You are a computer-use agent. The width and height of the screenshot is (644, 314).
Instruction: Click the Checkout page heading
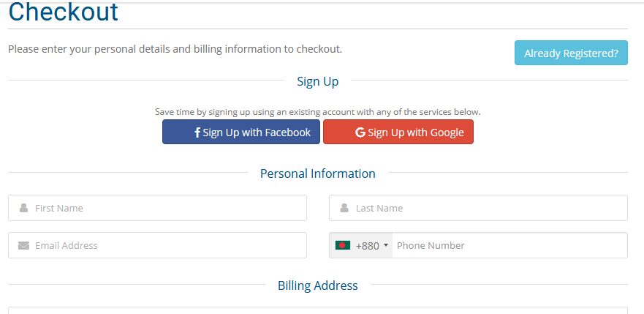point(63,12)
